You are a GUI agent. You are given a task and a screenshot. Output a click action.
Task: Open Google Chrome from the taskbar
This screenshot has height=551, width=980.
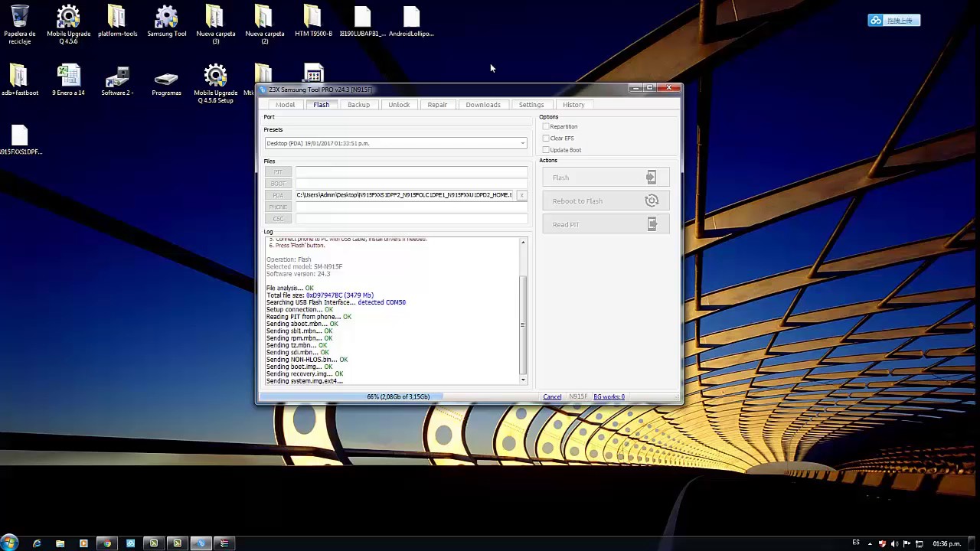[107, 543]
